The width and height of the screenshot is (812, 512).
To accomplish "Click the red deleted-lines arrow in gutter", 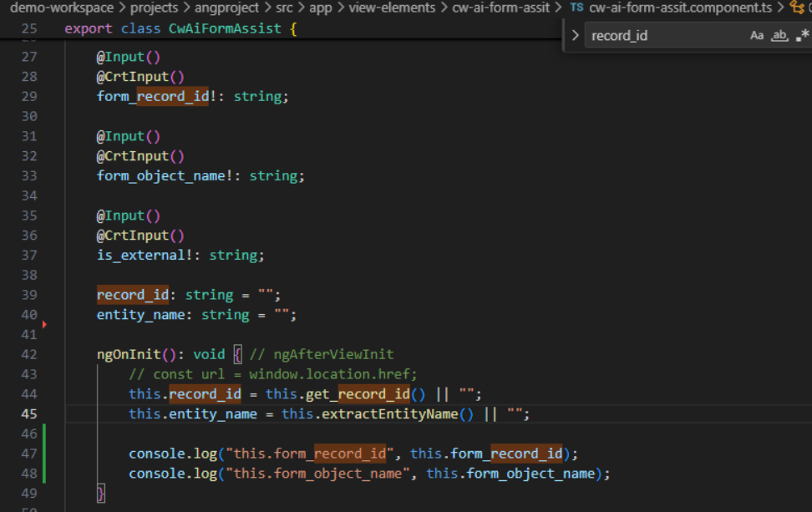I will click(x=44, y=324).
